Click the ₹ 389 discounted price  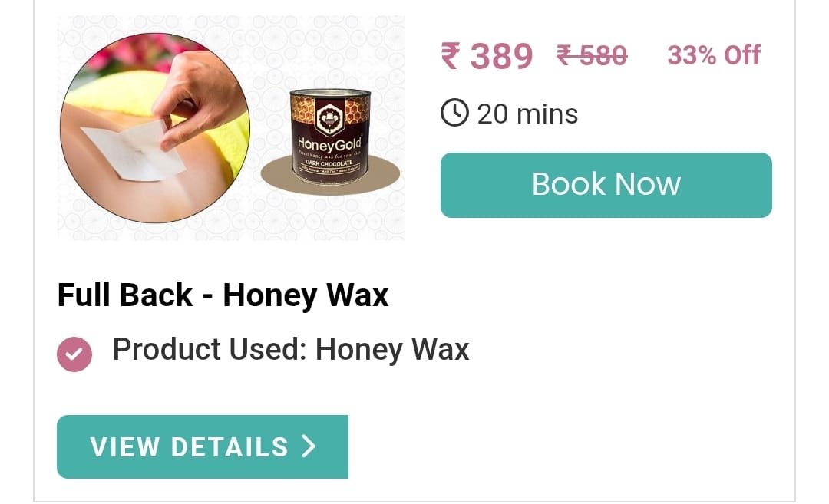click(487, 55)
